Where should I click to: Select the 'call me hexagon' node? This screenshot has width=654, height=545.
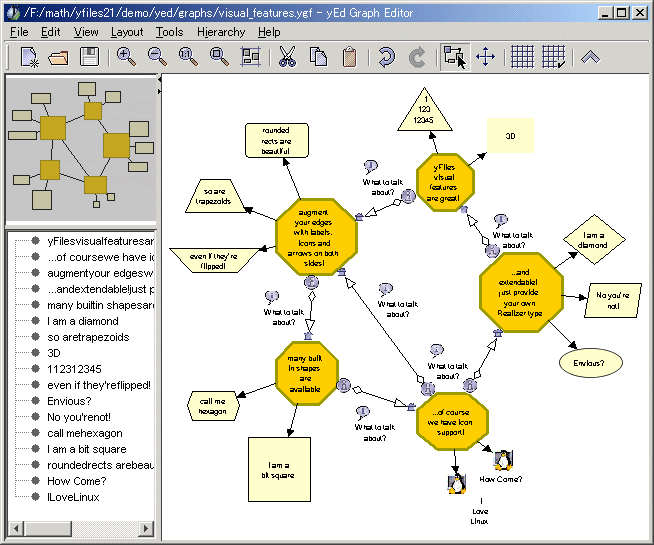213,406
